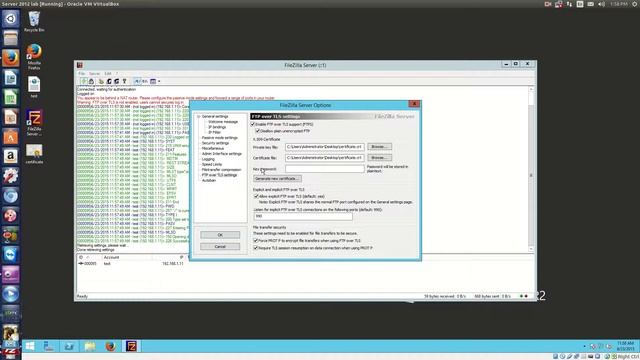Screen dimensions: 640x360
Task: Open the Edit menu in FileZilla Server
Action: [x=108, y=74]
